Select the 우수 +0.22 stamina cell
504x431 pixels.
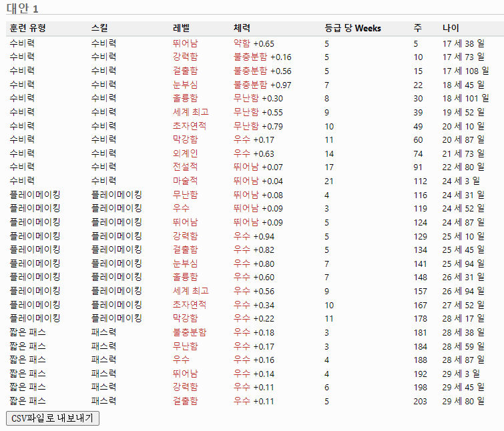tap(254, 318)
